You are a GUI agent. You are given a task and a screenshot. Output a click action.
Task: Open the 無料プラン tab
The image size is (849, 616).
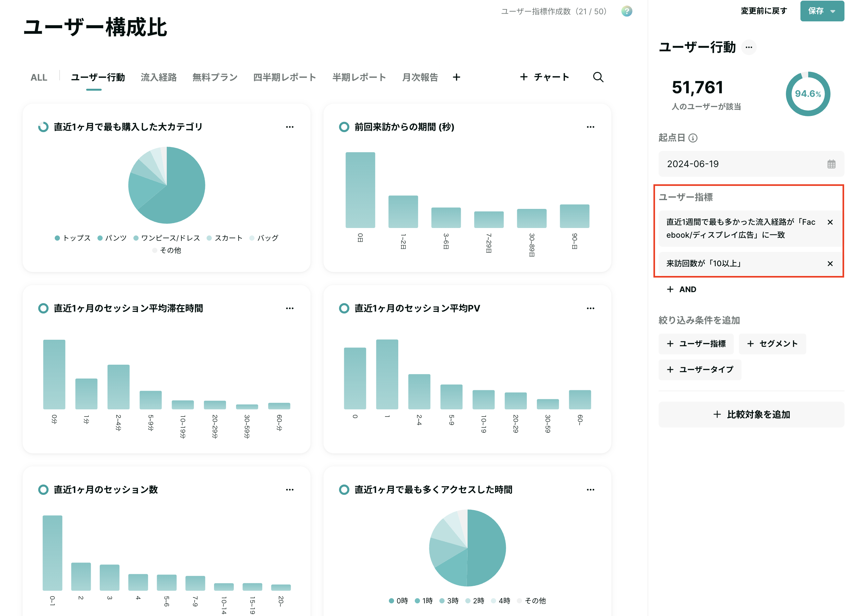(x=215, y=77)
